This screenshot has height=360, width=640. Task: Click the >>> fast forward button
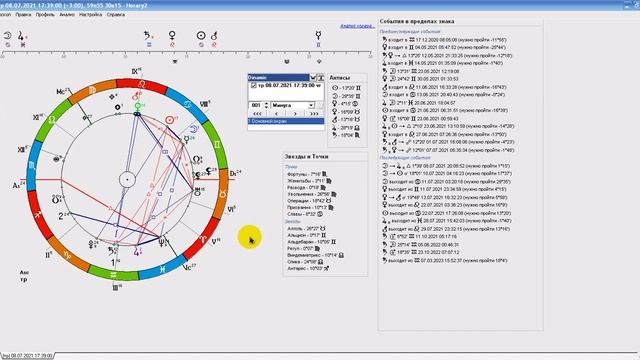(314, 113)
